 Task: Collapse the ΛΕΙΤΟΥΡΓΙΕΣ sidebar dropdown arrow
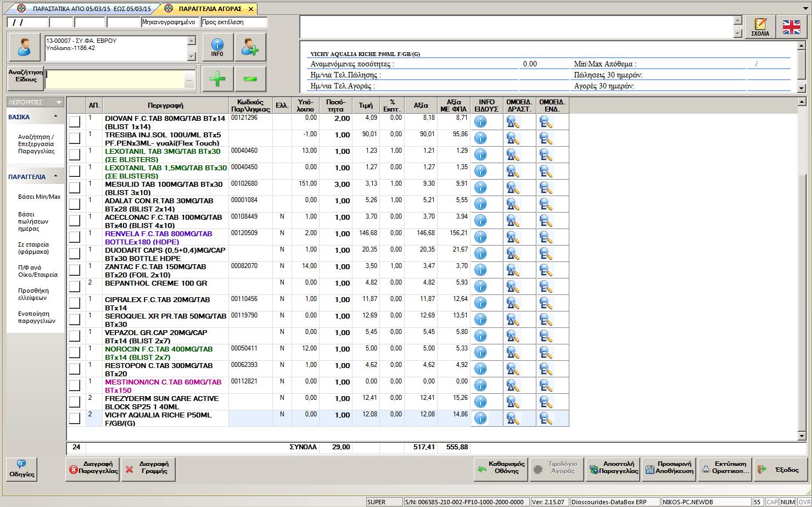[x=59, y=102]
